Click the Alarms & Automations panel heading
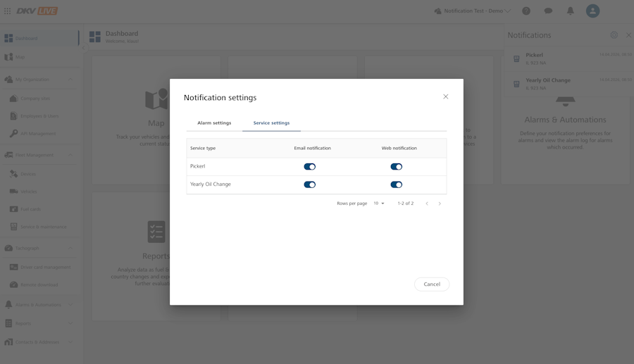Viewport: 634px width, 364px height. click(565, 120)
